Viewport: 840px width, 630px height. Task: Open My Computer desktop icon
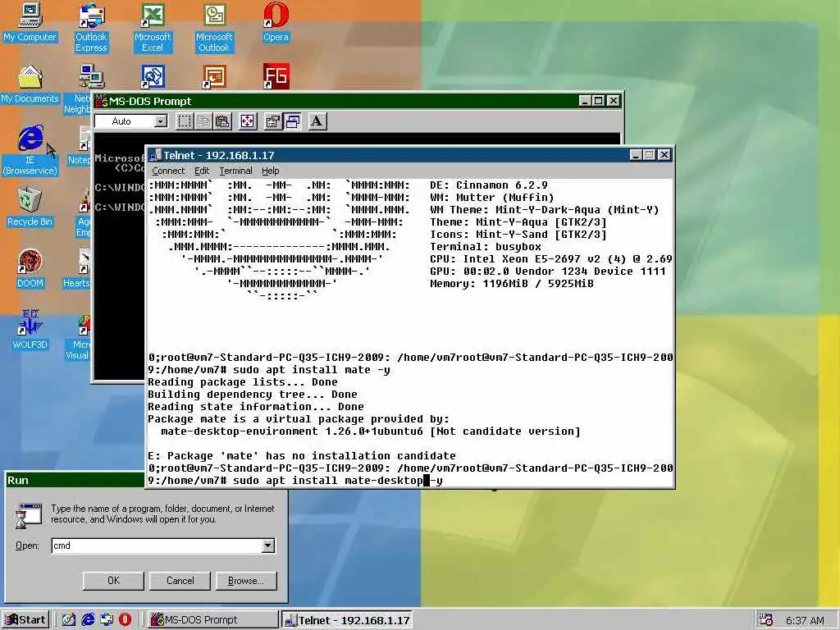[30, 22]
